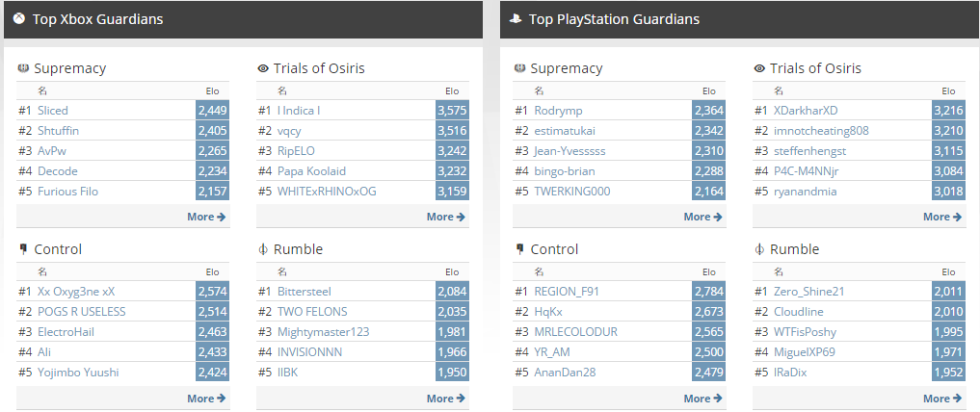The height and width of the screenshot is (412, 980).
Task: Click Xbox Supremacy mode icon
Action: [x=23, y=68]
